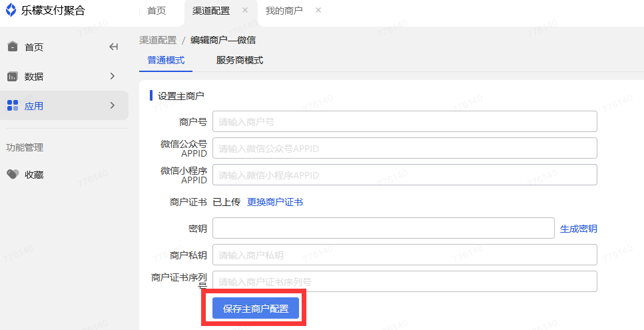Open 首页 in the sidebar menu
This screenshot has width=644, height=330.
coord(64,47)
